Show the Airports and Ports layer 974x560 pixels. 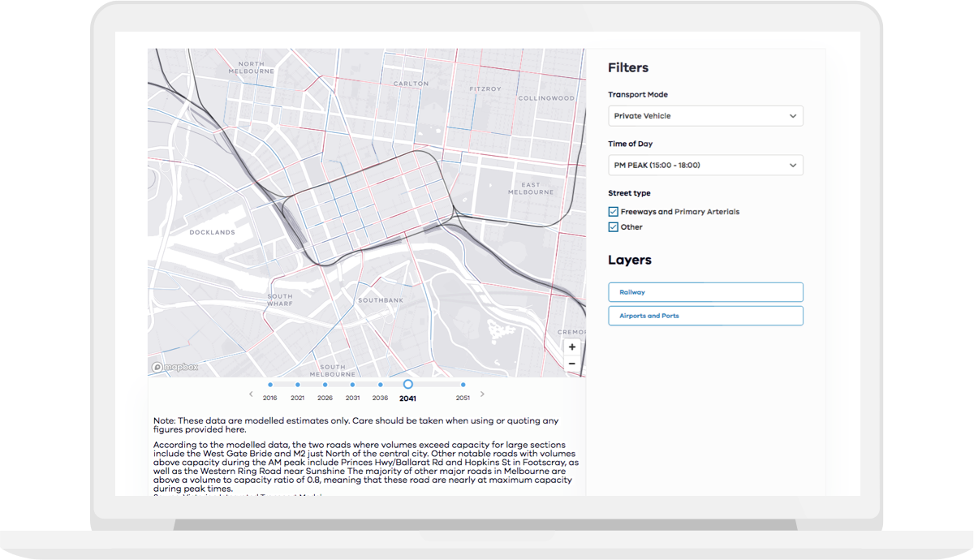coord(705,316)
